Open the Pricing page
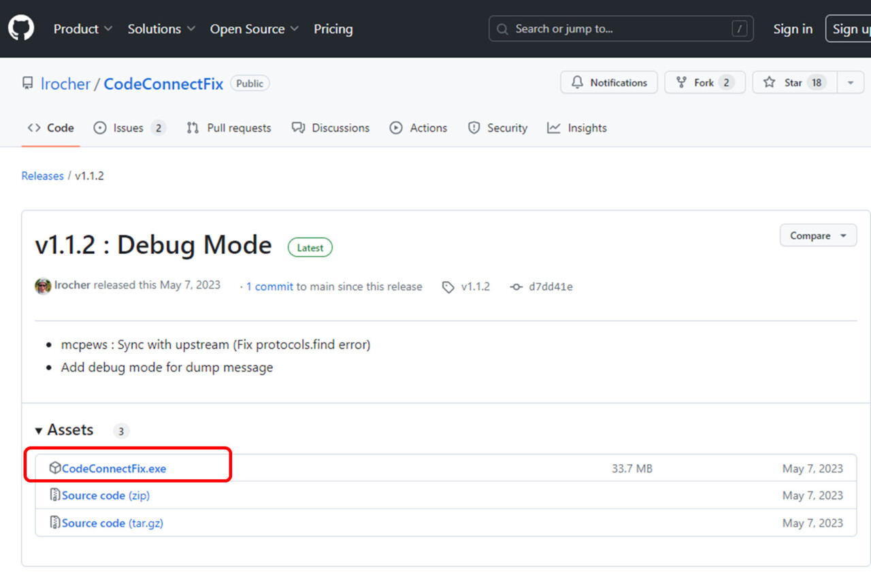This screenshot has width=871, height=588. pos(333,29)
